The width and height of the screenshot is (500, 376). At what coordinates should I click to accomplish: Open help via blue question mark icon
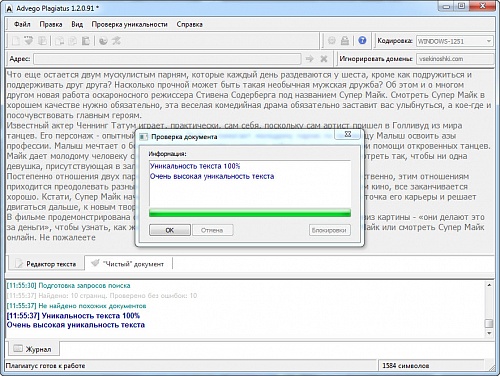click(x=362, y=41)
